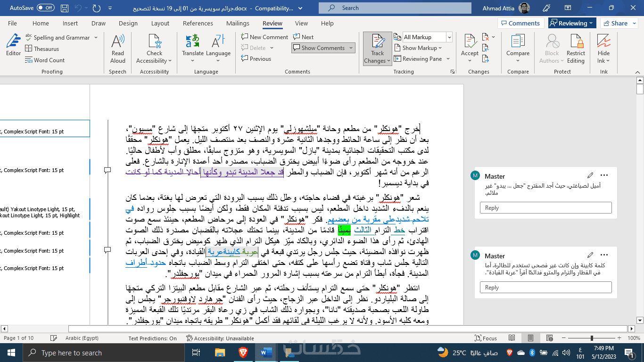The width and height of the screenshot is (644, 362).
Task: Start Read Aloud
Action: tap(118, 49)
